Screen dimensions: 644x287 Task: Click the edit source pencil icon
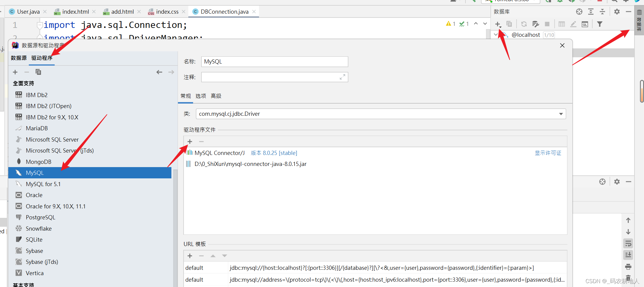click(x=573, y=24)
